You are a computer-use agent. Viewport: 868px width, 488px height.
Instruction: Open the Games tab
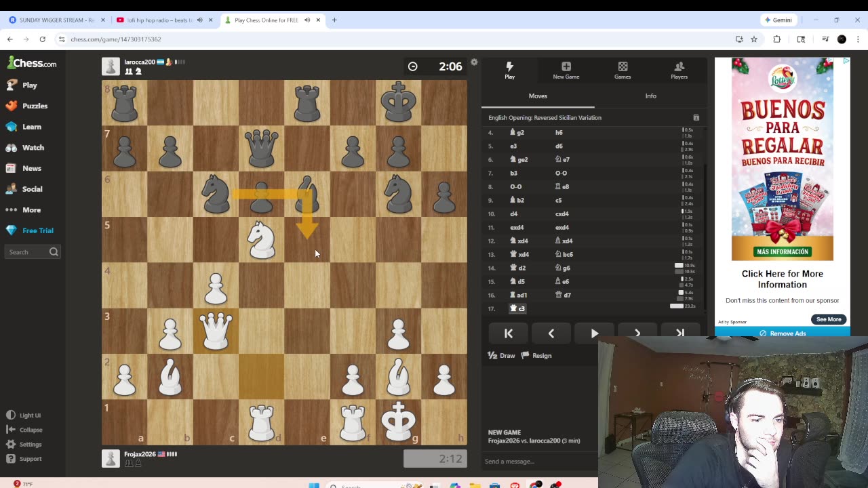(x=623, y=70)
